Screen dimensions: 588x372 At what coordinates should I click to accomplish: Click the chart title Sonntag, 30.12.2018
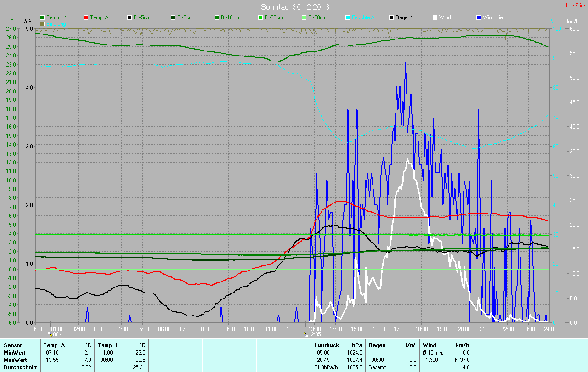pos(295,7)
